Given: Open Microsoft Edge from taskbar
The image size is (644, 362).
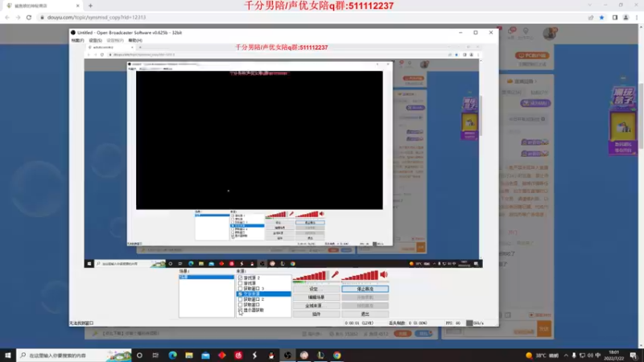Looking at the screenshot, I should 172,355.
